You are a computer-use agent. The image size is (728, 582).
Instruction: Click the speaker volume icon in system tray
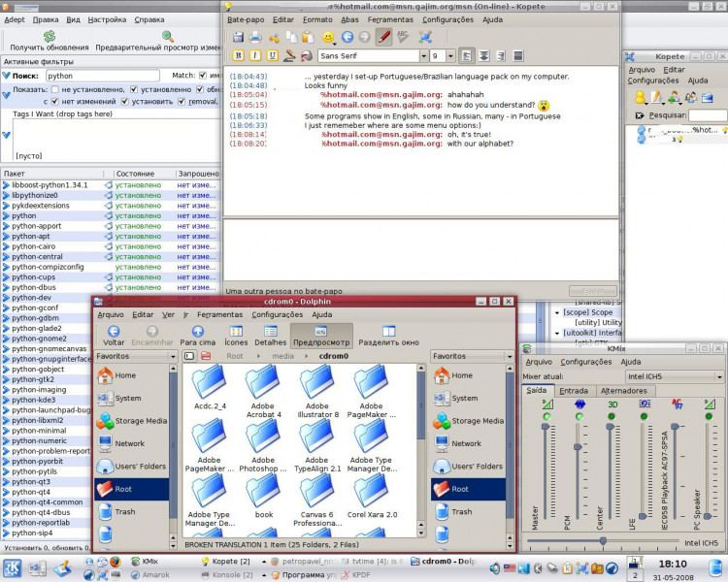point(495,567)
